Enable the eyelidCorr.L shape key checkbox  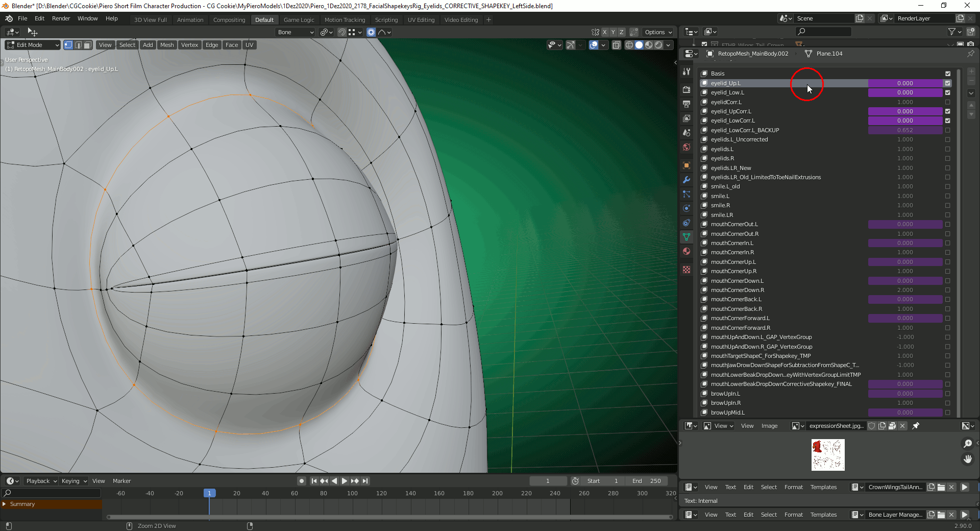click(x=948, y=102)
